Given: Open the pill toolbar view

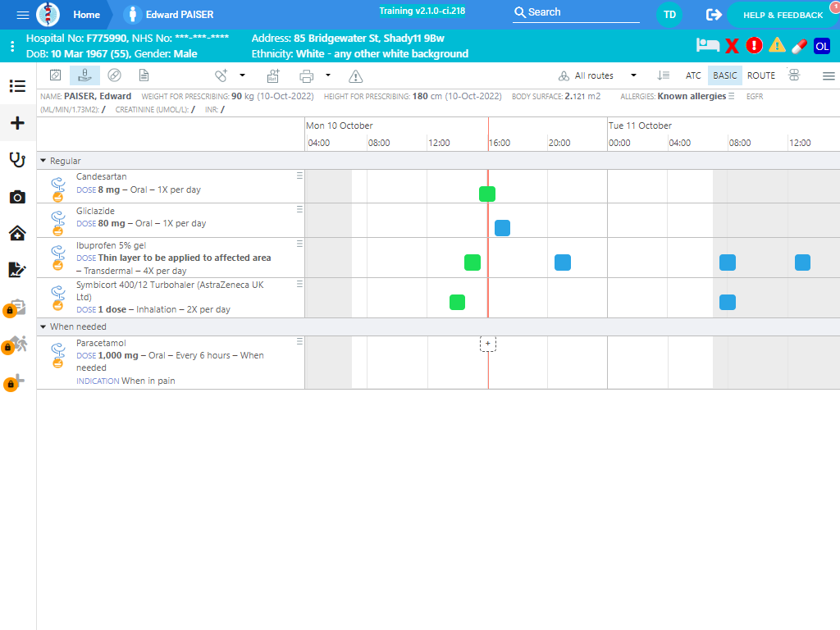Looking at the screenshot, I should click(x=114, y=75).
